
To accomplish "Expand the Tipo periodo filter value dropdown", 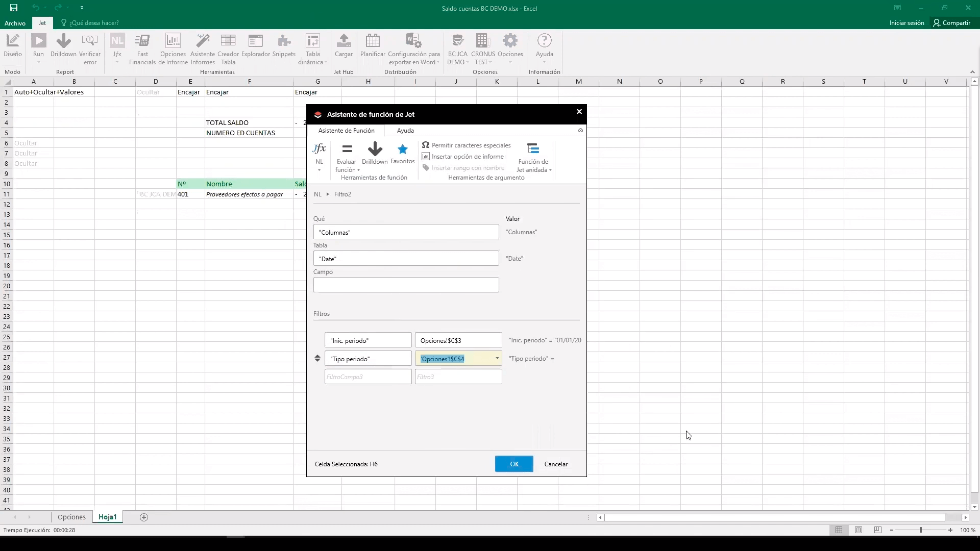I will [497, 358].
